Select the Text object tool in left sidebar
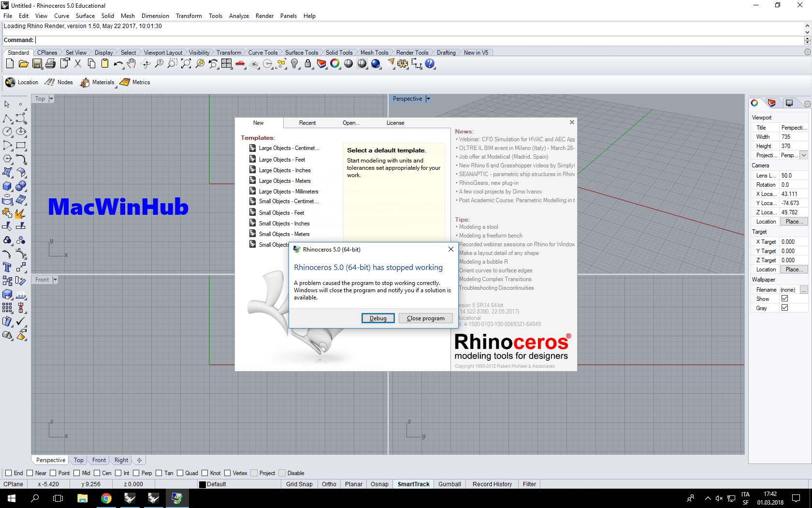Screen dimensions: 812x508 7,267
